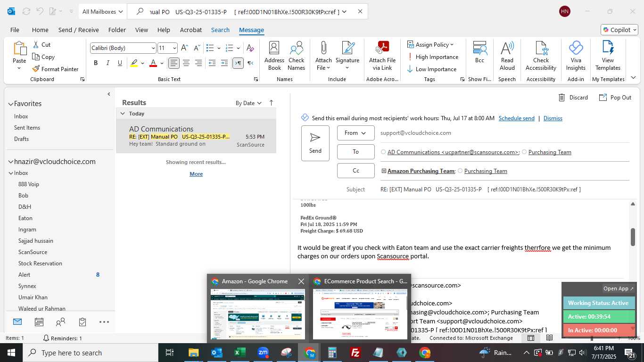This screenshot has height=362, width=644.
Task: Apply a numbered list
Action: coord(230,48)
